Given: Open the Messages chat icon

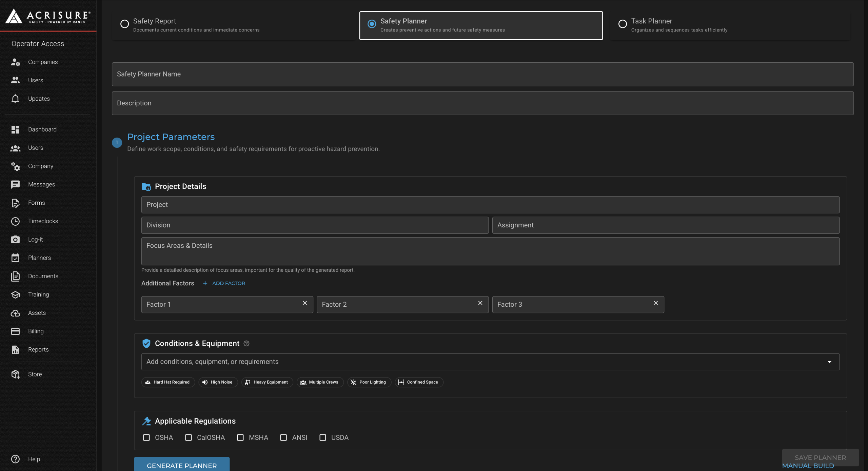Looking at the screenshot, I should click(15, 184).
